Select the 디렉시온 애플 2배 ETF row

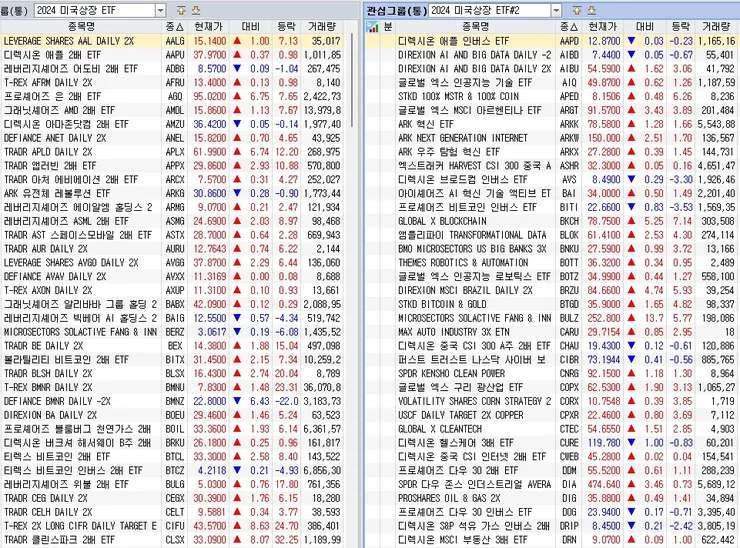tap(172, 55)
